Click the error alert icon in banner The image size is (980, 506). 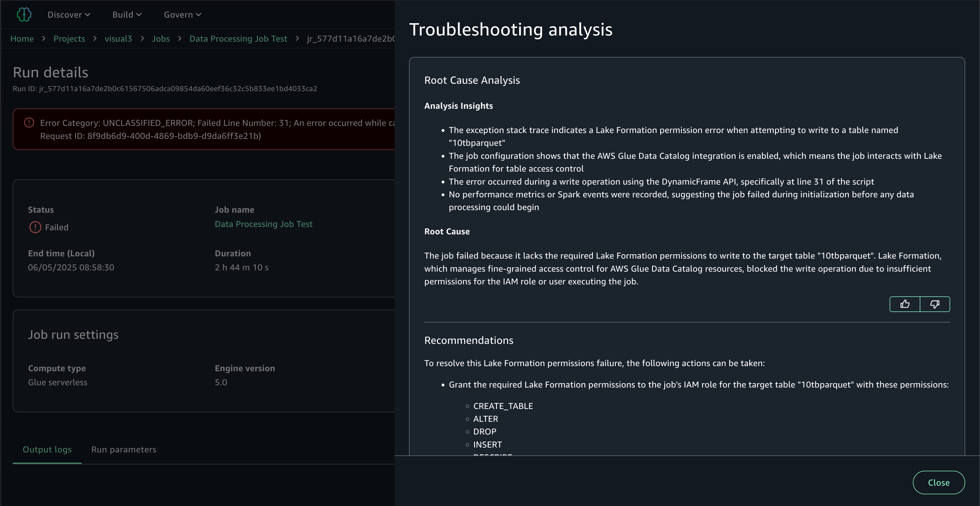29,123
